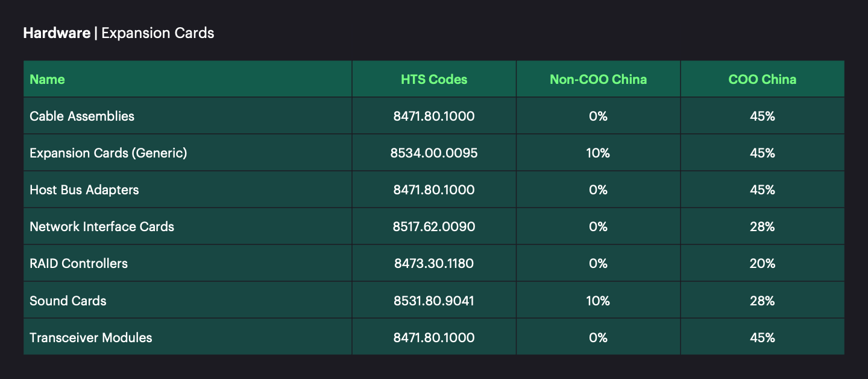Click the RAID Controllers name cell
The image size is (868, 379).
(x=79, y=263)
